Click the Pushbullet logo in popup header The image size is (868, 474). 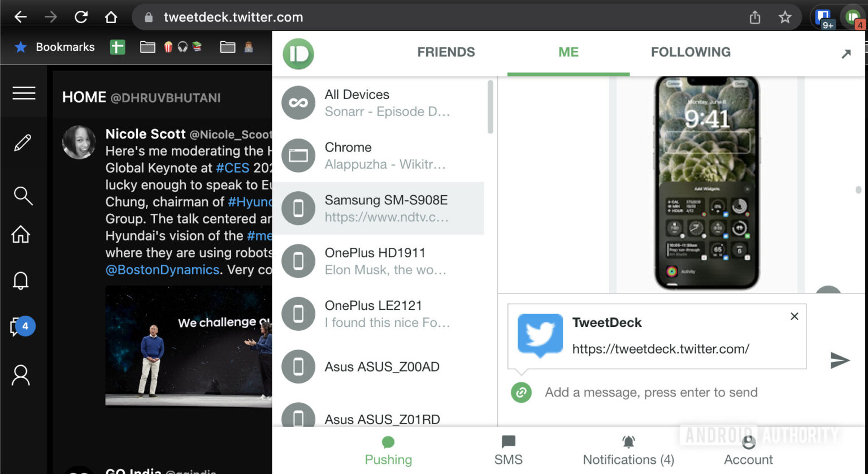(x=298, y=54)
